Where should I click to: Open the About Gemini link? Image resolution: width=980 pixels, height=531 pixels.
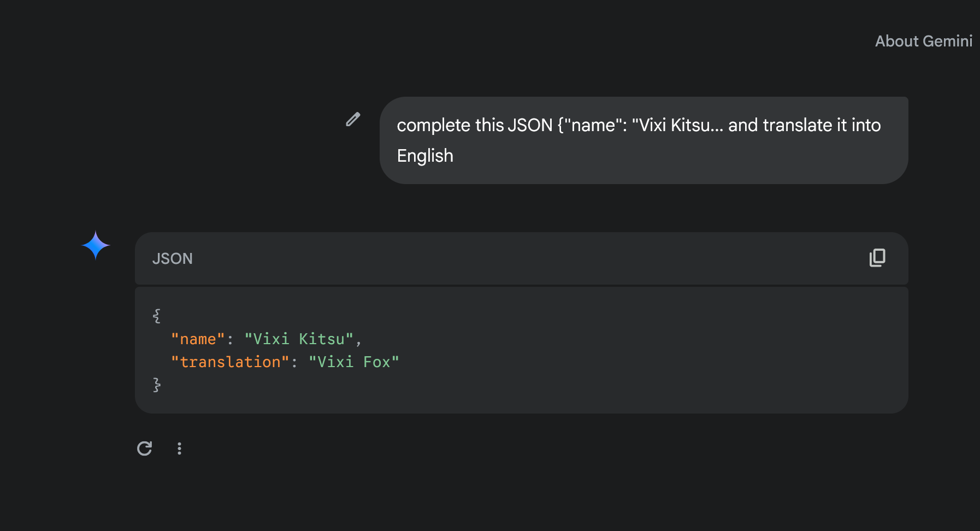coord(924,41)
